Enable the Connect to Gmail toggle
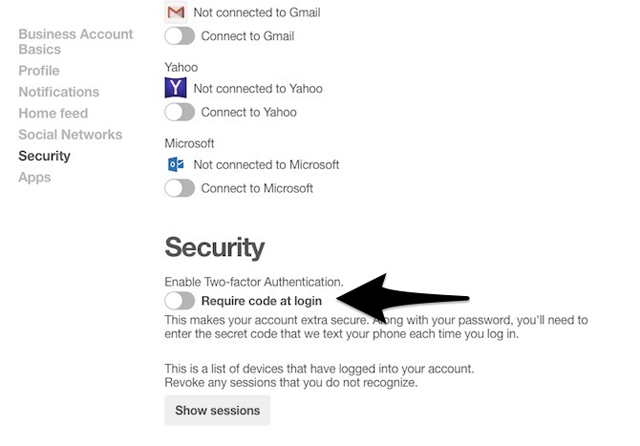The height and width of the screenshot is (446, 640). [x=180, y=36]
